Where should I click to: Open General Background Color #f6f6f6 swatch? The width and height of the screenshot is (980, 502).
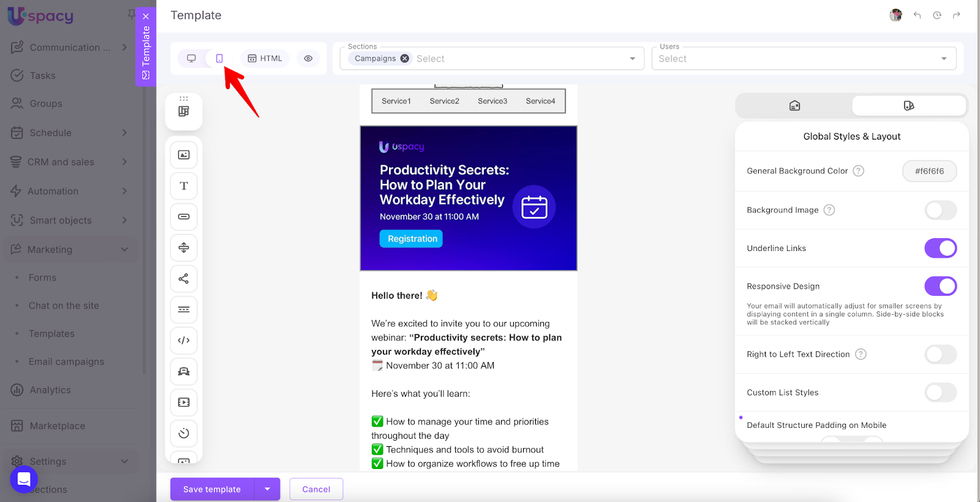(929, 171)
